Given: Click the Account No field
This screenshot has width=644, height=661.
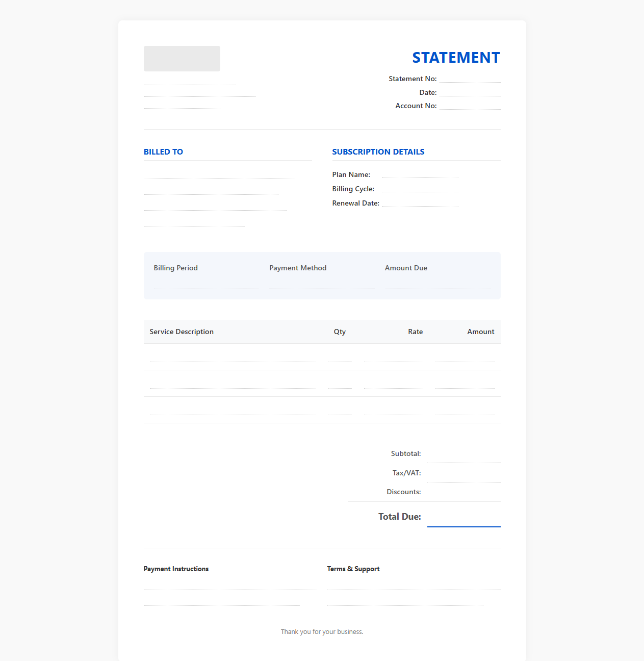Looking at the screenshot, I should pyautogui.click(x=470, y=105).
